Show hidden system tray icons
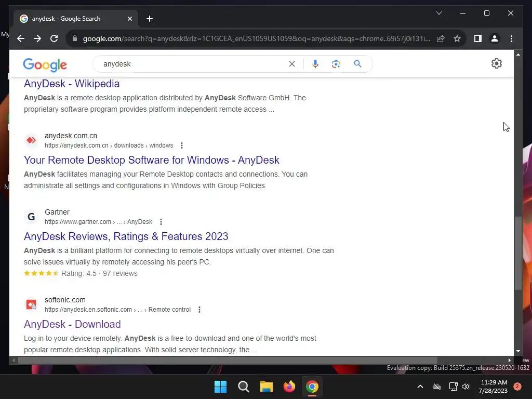 [x=420, y=387]
